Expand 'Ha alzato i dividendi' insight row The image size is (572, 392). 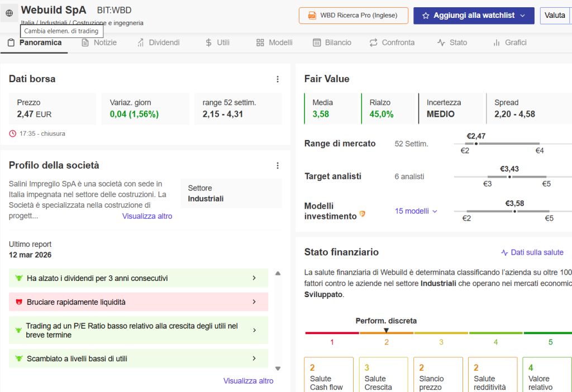pyautogui.click(x=139, y=278)
